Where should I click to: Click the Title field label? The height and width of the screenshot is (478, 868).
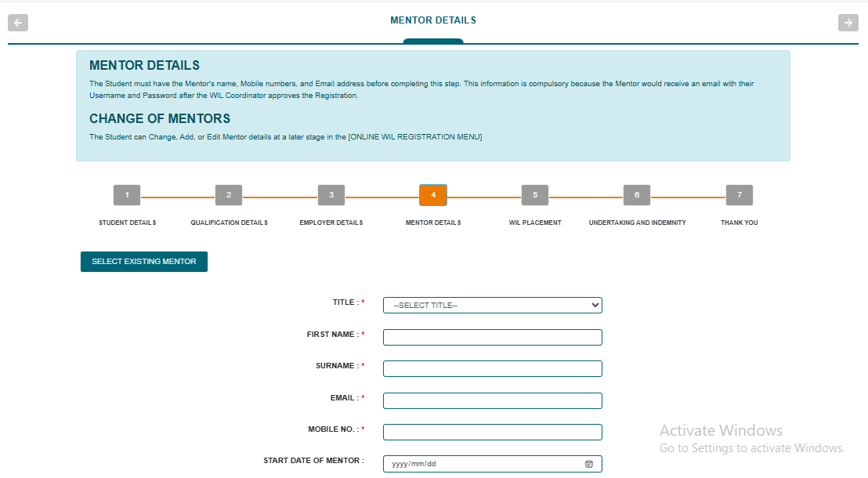coord(348,302)
